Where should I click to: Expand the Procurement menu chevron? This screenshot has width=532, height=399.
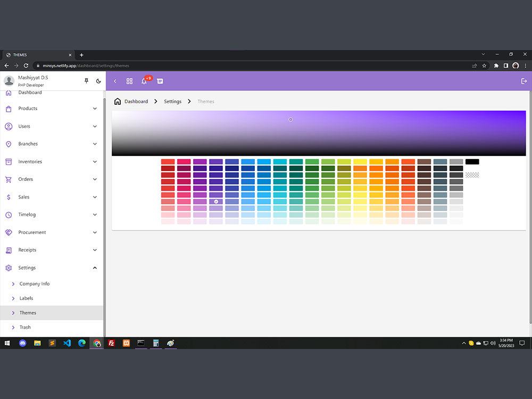pos(95,232)
